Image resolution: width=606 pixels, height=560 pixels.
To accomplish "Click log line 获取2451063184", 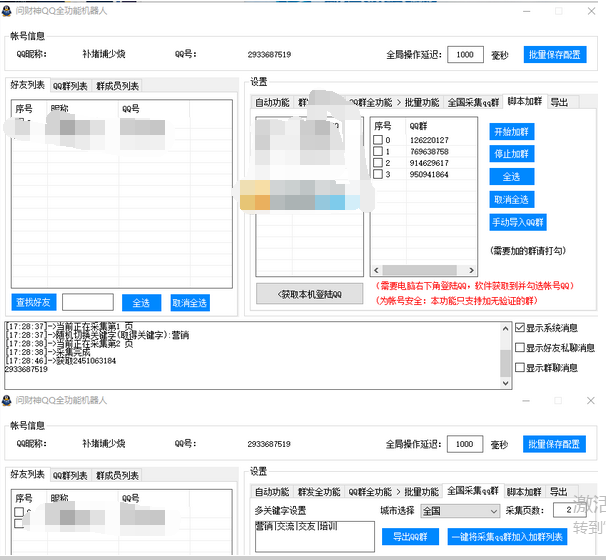I will pyautogui.click(x=60, y=361).
